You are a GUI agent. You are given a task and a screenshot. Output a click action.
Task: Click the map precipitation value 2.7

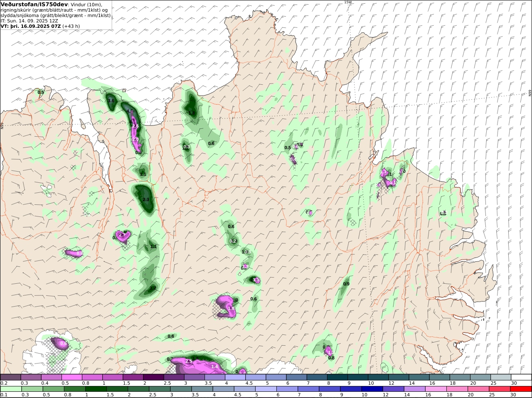[x=122, y=235]
